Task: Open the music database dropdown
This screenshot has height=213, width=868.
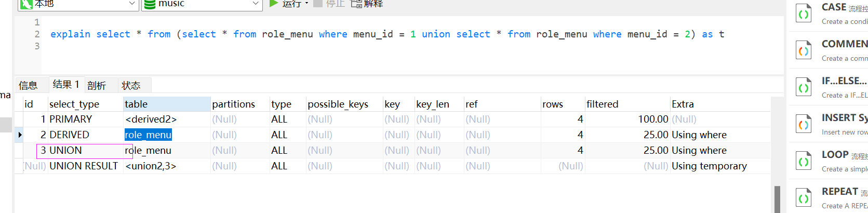Action: 256,3
